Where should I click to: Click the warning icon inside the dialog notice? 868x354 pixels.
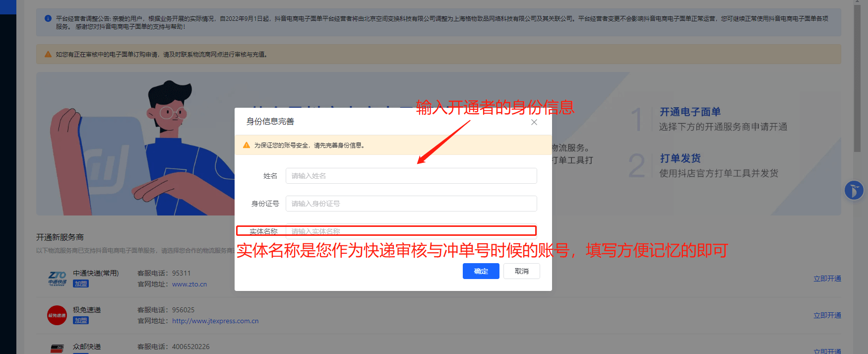247,145
